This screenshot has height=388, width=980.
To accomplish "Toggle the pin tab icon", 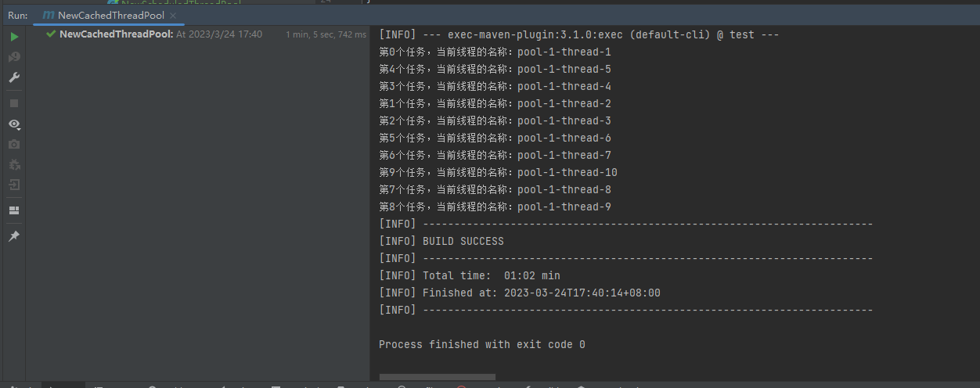I will [x=14, y=236].
